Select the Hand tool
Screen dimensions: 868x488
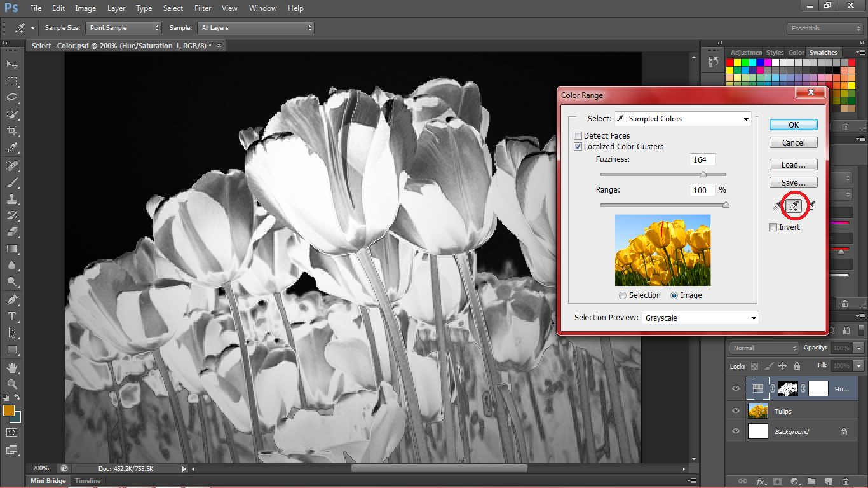(12, 368)
